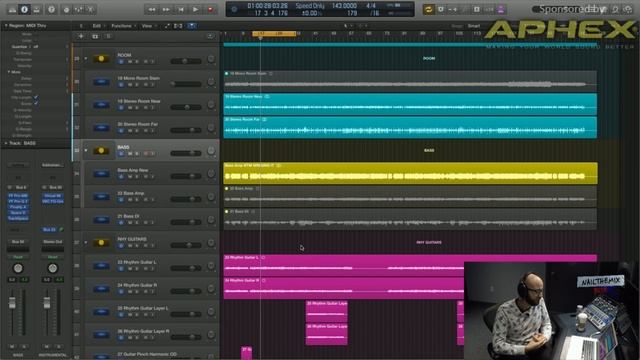640x360 pixels.
Task: Open the Snap Smart dropdown
Action: point(474,26)
